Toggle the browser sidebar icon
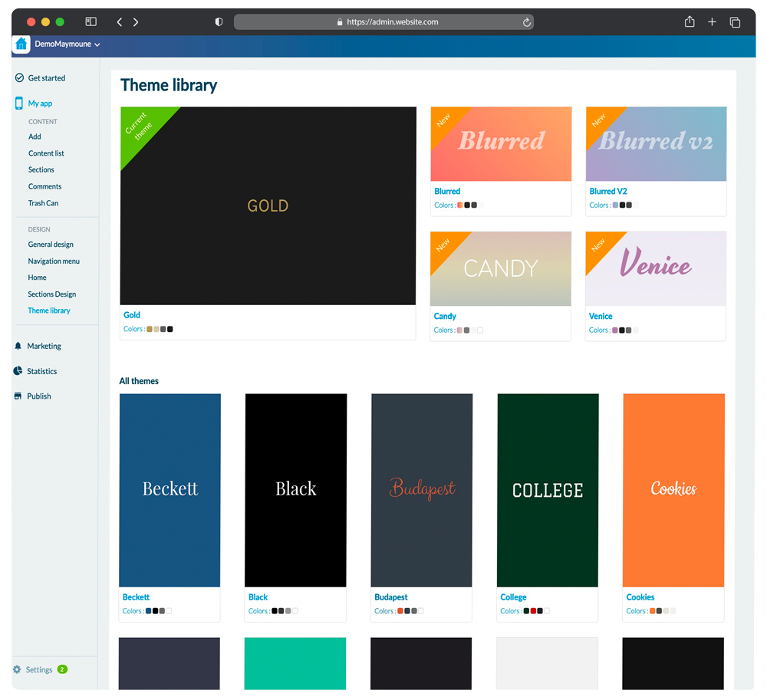 coord(91,21)
